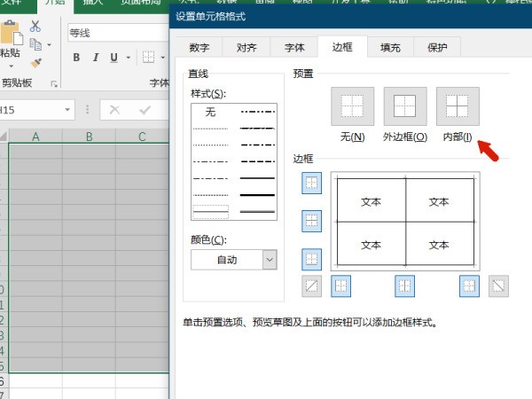
Task: Toggle the middle horizontal border button
Action: coord(312,221)
